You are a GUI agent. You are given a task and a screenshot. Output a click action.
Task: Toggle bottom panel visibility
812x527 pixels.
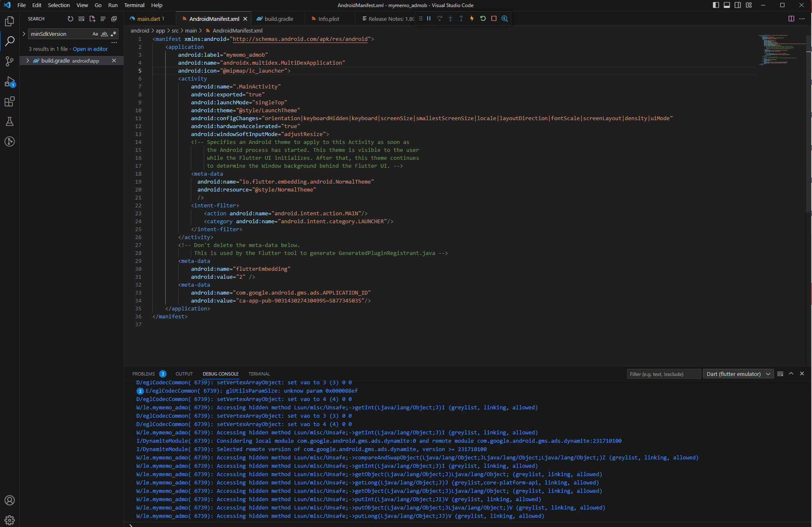727,5
